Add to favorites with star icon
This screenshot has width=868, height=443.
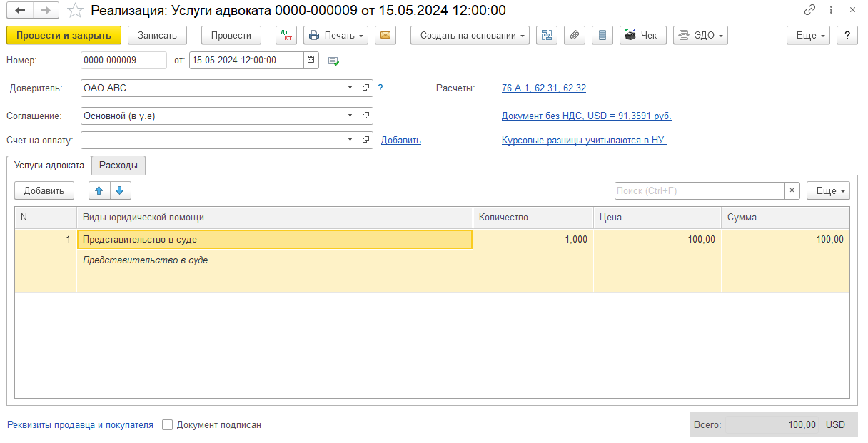(x=75, y=10)
